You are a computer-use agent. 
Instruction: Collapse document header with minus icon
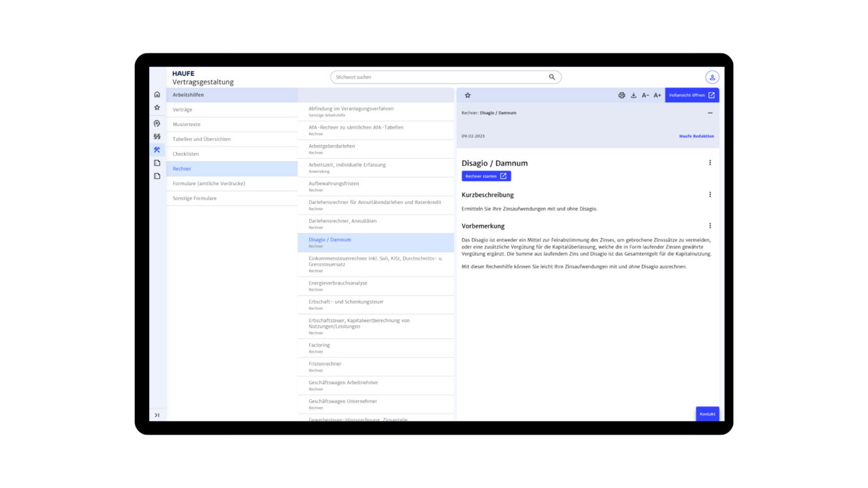click(710, 113)
